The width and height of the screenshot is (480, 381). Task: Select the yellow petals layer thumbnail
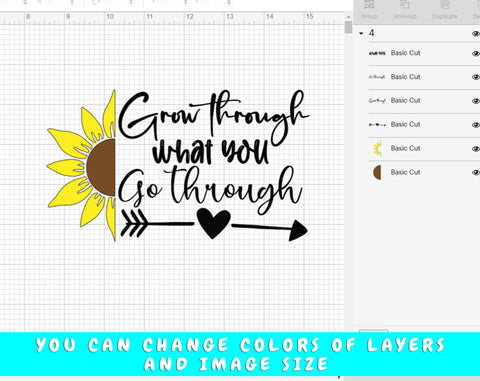[377, 148]
